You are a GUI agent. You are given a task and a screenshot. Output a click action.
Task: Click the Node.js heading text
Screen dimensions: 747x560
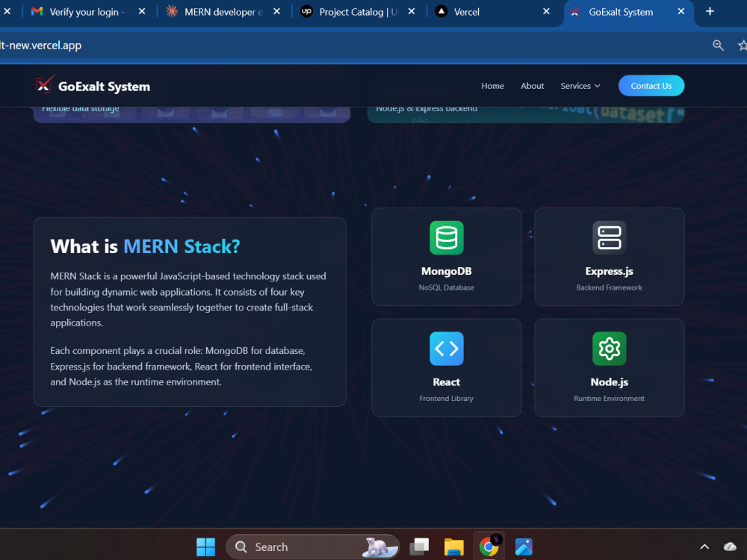609,382
